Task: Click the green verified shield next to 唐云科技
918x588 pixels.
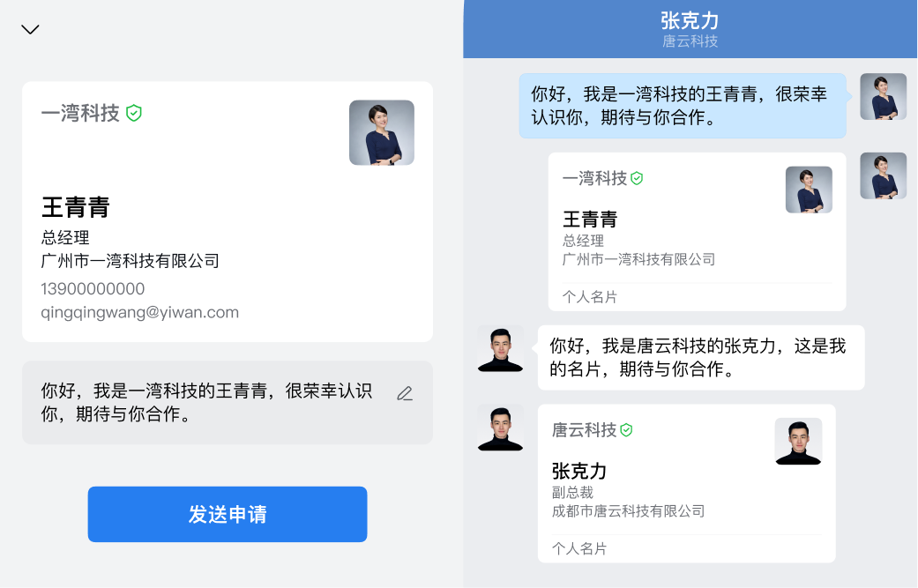Action: tap(626, 430)
